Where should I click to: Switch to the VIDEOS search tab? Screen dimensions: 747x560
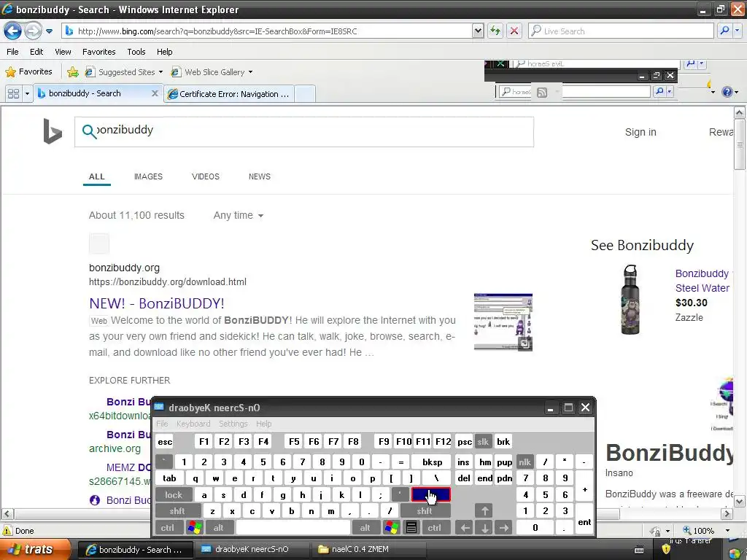coord(205,176)
